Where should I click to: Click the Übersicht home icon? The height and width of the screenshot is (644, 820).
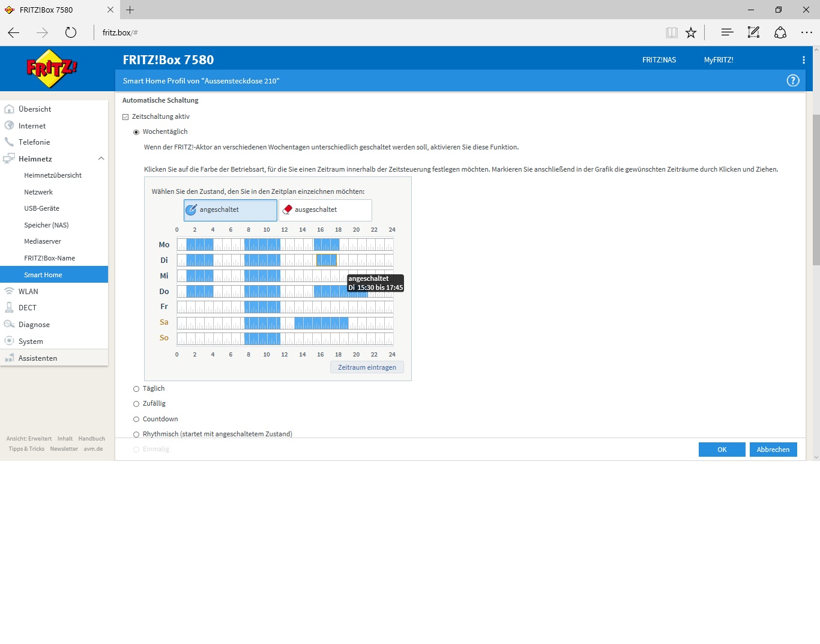(9, 109)
